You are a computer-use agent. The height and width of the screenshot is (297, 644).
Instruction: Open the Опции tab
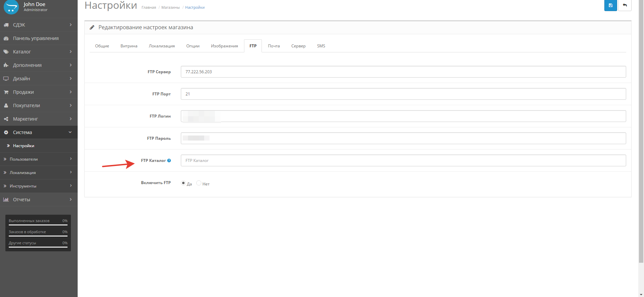tap(193, 46)
